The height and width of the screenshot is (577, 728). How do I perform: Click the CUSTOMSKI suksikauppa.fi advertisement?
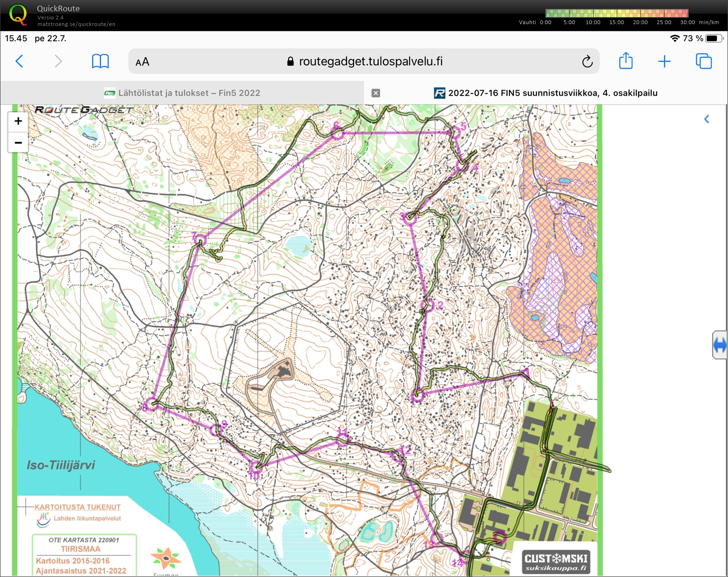pos(555,561)
